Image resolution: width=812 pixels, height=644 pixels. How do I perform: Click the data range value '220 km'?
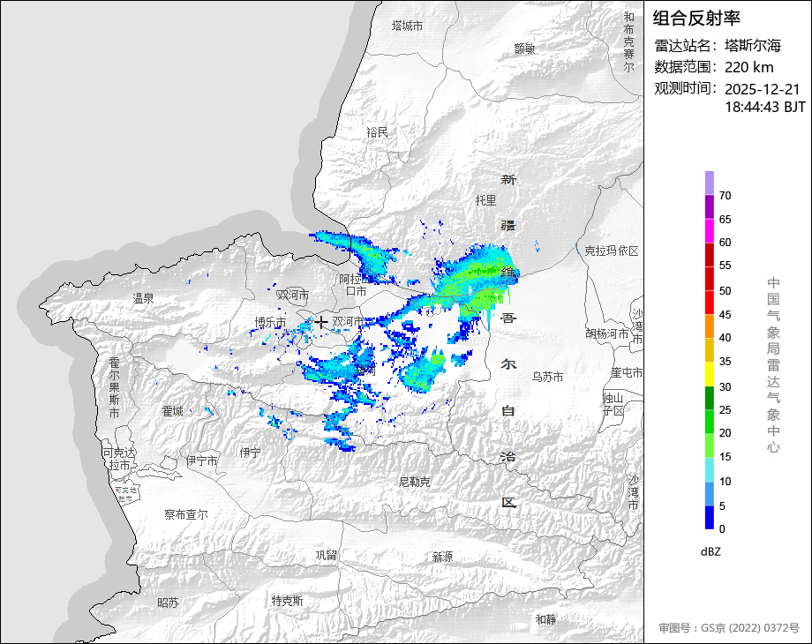(748, 67)
